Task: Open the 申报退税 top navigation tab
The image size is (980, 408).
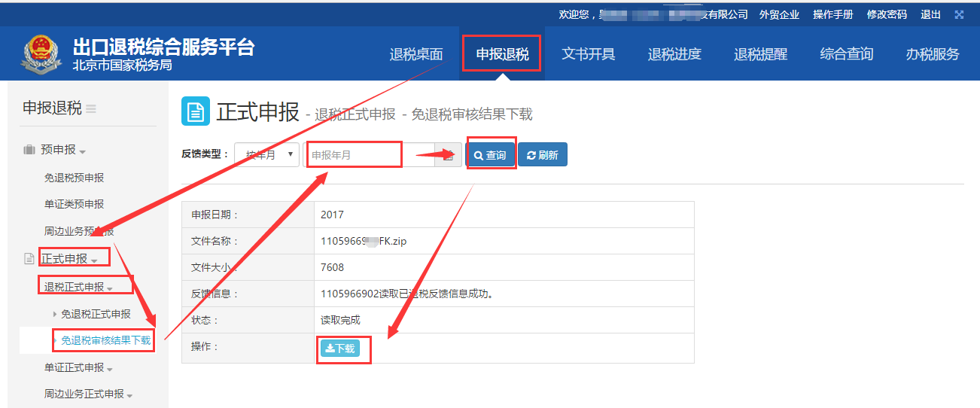Action: point(502,54)
